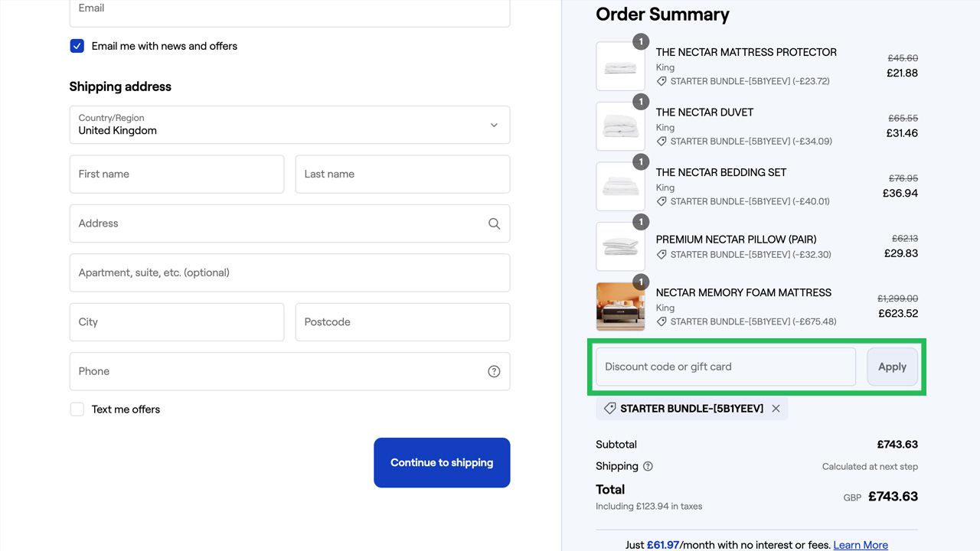Open the Country/Region dropdown
The image size is (980, 551).
(x=289, y=125)
